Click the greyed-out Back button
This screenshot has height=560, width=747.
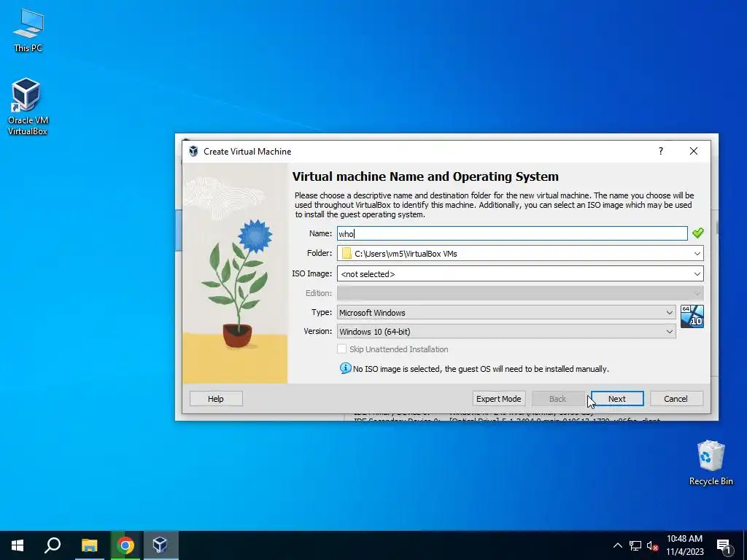coord(558,399)
